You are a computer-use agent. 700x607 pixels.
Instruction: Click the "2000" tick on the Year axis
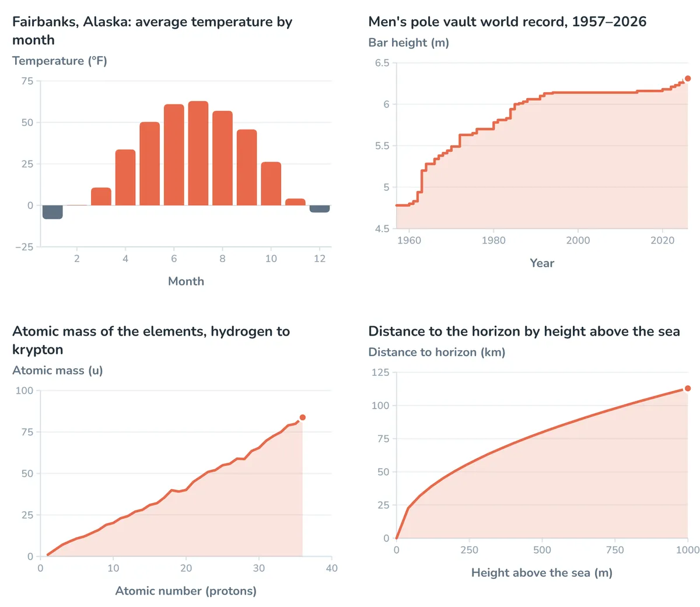pyautogui.click(x=578, y=240)
